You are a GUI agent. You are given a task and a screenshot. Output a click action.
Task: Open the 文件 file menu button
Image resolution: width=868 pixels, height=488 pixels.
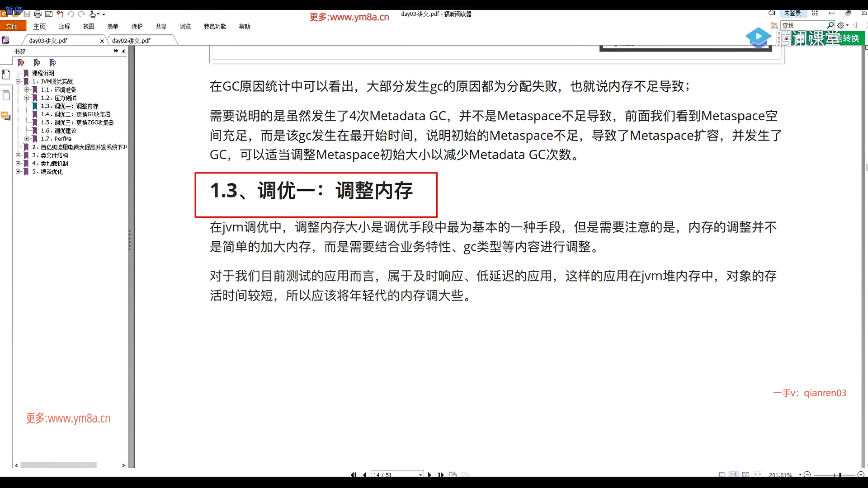click(12, 27)
